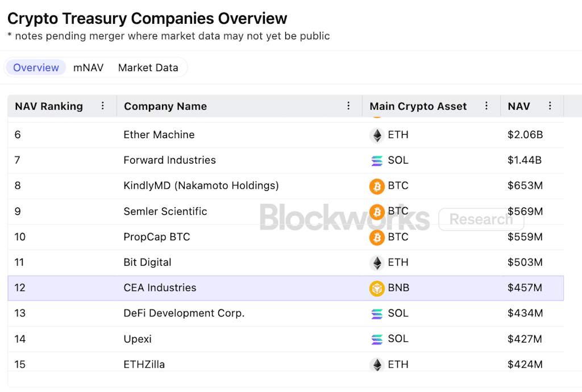Open Main Crypto Asset column menu
This screenshot has width=582, height=392.
pos(487,106)
